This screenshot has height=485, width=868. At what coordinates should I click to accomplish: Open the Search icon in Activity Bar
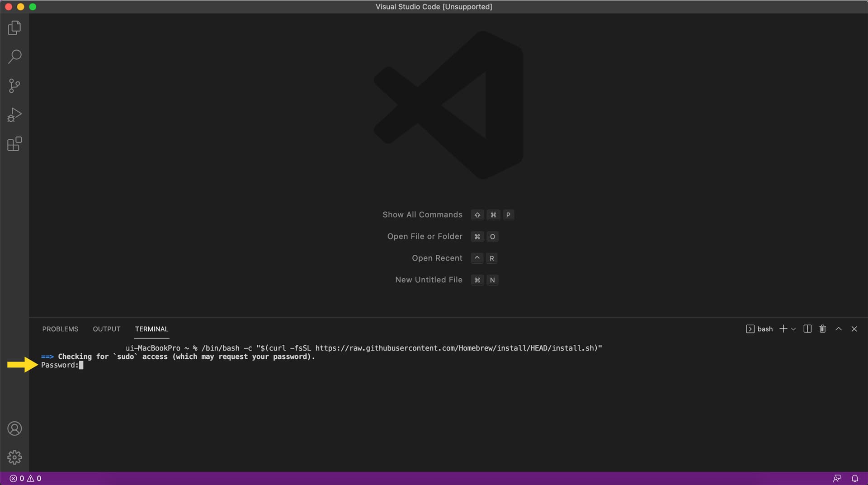click(14, 56)
